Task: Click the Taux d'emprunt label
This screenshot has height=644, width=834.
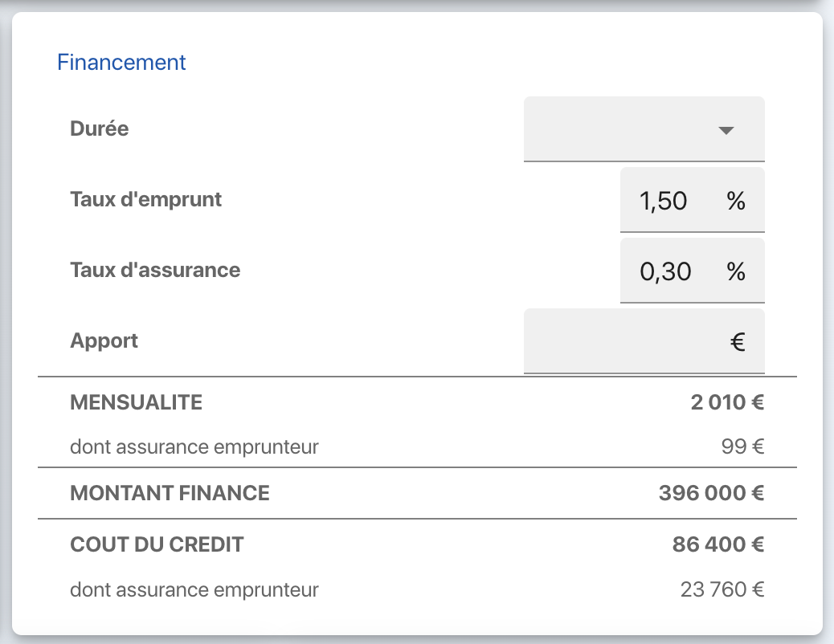Action: point(145,199)
